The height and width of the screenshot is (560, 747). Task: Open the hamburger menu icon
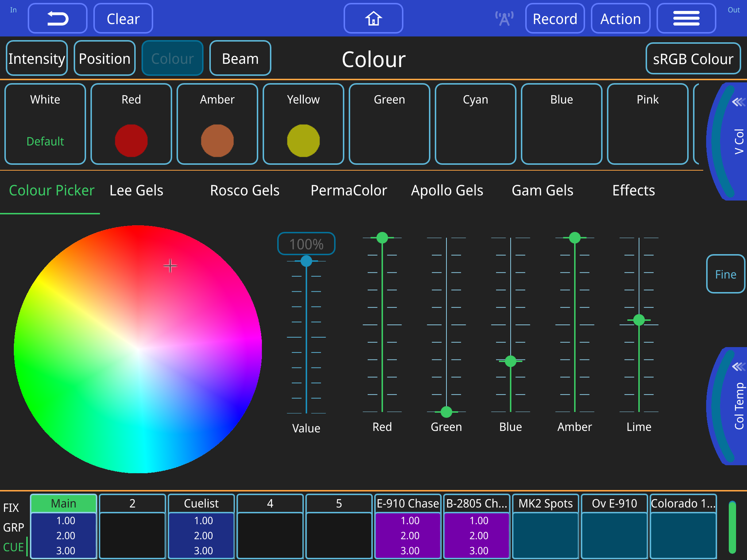tap(686, 18)
